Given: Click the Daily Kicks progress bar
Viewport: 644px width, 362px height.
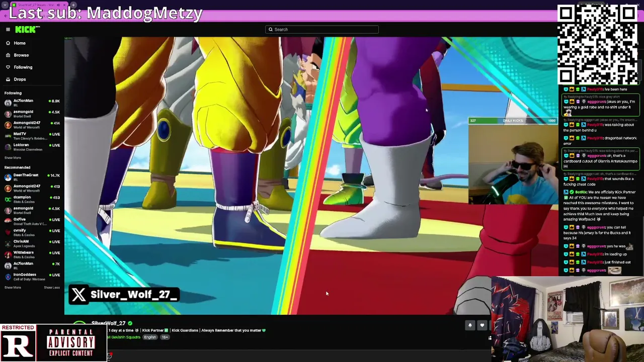Looking at the screenshot, I should 513,121.
